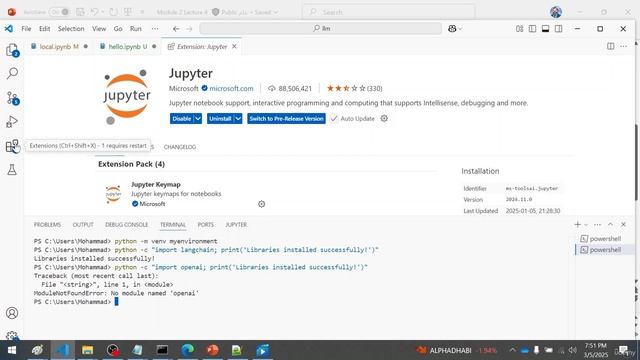Viewport: 640px width, 360px height.
Task: Click the Disable button
Action: [x=182, y=118]
